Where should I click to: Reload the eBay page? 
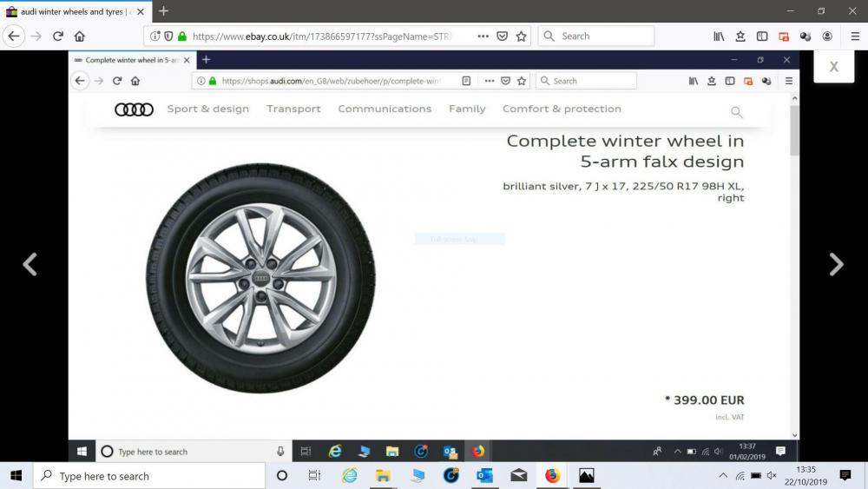coord(57,36)
